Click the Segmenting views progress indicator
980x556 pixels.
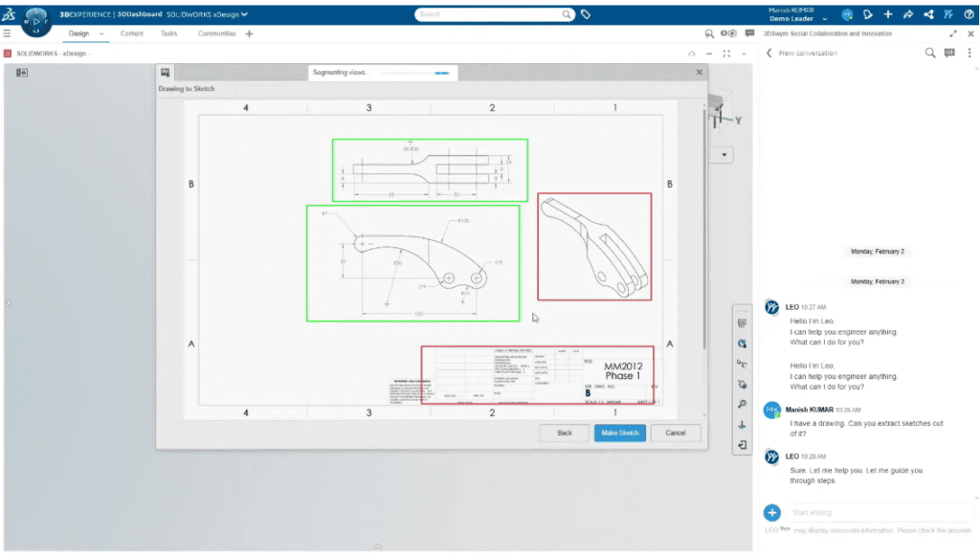coord(382,72)
